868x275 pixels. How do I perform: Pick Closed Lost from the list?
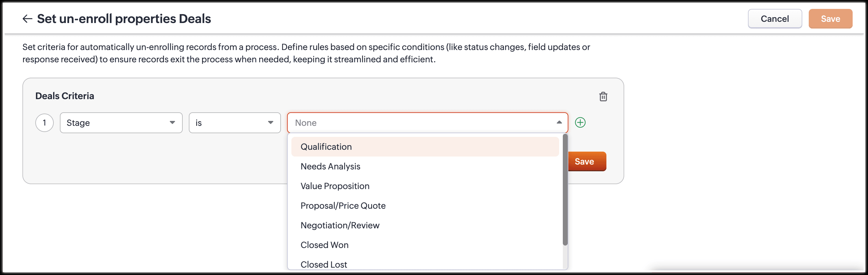[x=324, y=264]
